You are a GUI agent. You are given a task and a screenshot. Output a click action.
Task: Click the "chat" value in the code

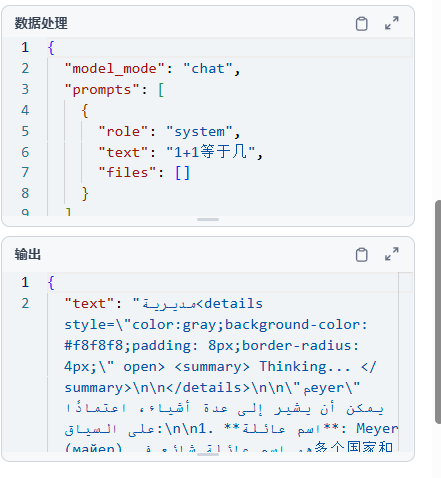[208, 69]
